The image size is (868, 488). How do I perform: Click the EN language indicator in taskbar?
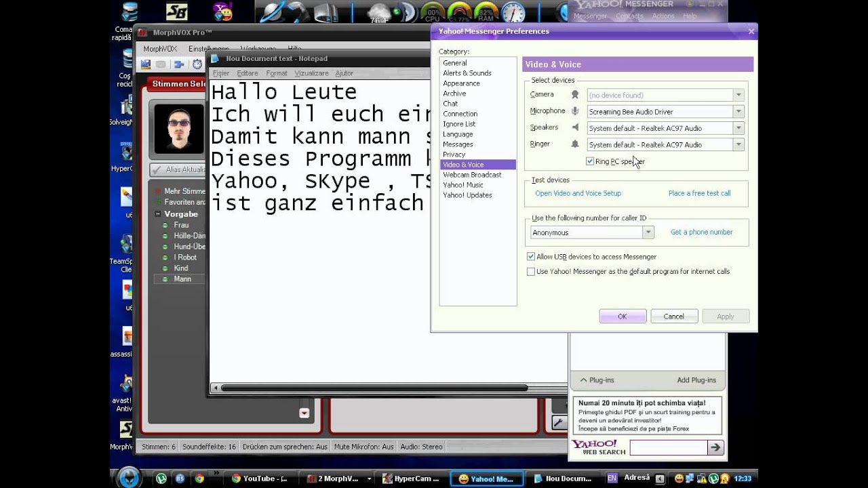tap(612, 478)
